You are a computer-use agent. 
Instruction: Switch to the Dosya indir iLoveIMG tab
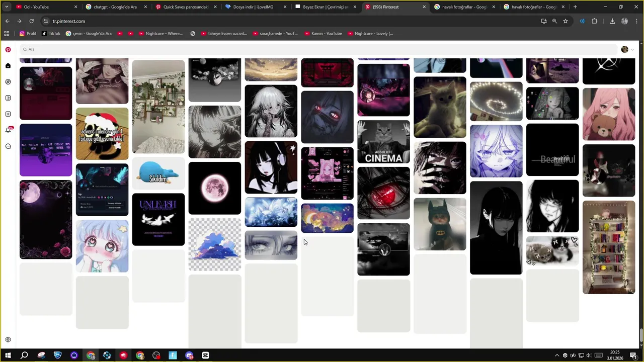click(x=255, y=7)
